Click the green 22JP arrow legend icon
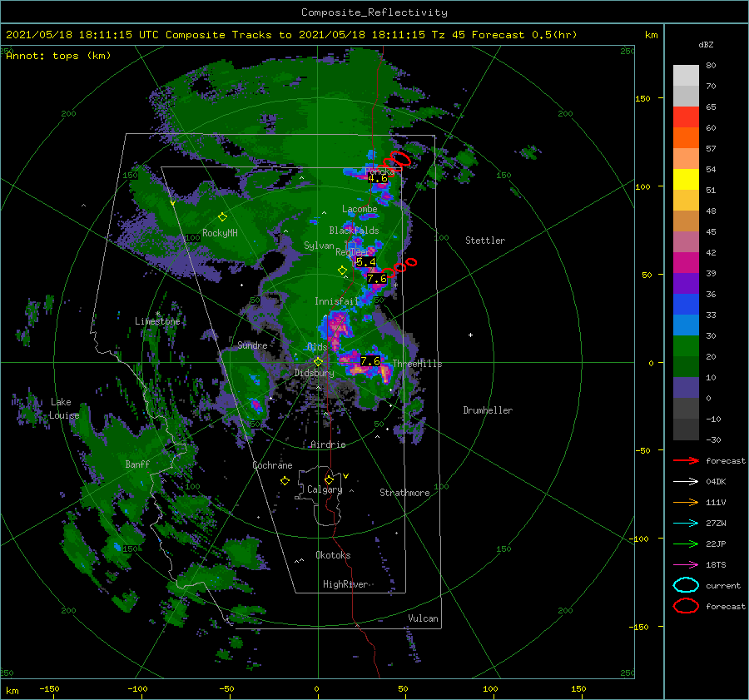The height and width of the screenshot is (700, 749). pyautogui.click(x=686, y=544)
